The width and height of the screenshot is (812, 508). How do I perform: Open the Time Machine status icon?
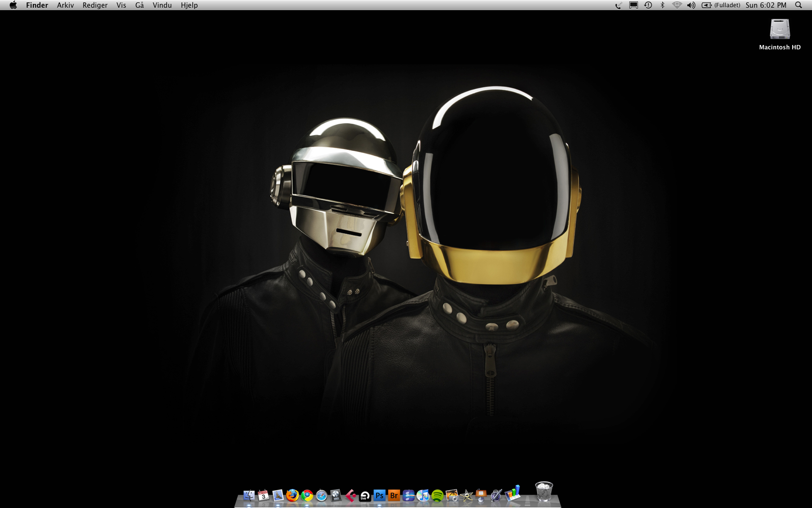pyautogui.click(x=648, y=5)
